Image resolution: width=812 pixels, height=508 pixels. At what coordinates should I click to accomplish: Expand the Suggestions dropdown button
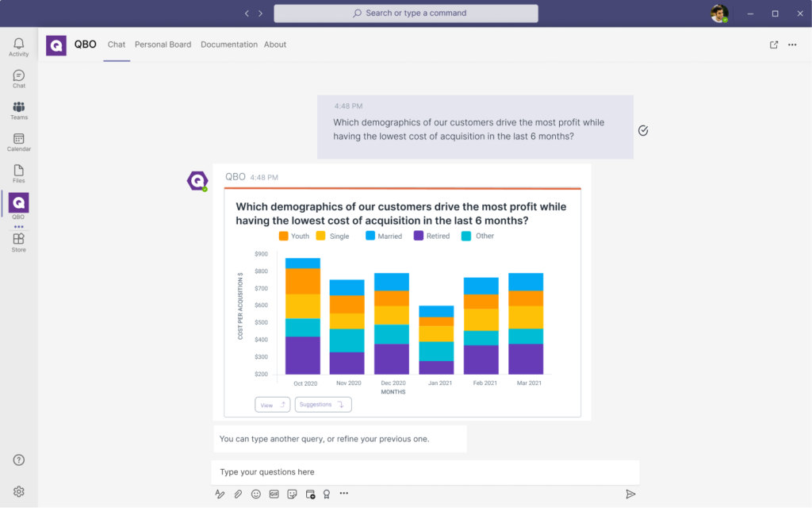coord(323,405)
